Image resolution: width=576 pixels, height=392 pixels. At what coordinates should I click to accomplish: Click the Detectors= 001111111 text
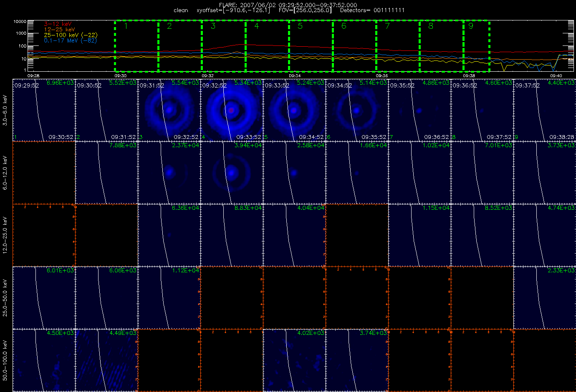coord(372,10)
